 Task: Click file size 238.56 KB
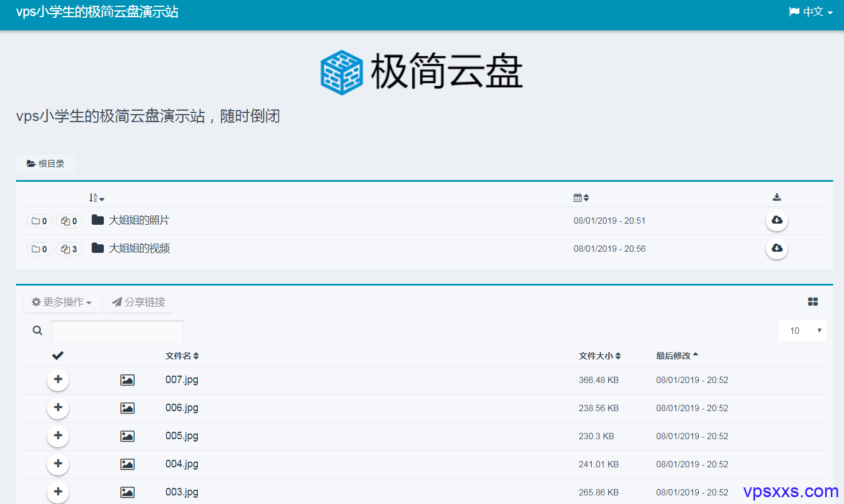click(x=599, y=408)
